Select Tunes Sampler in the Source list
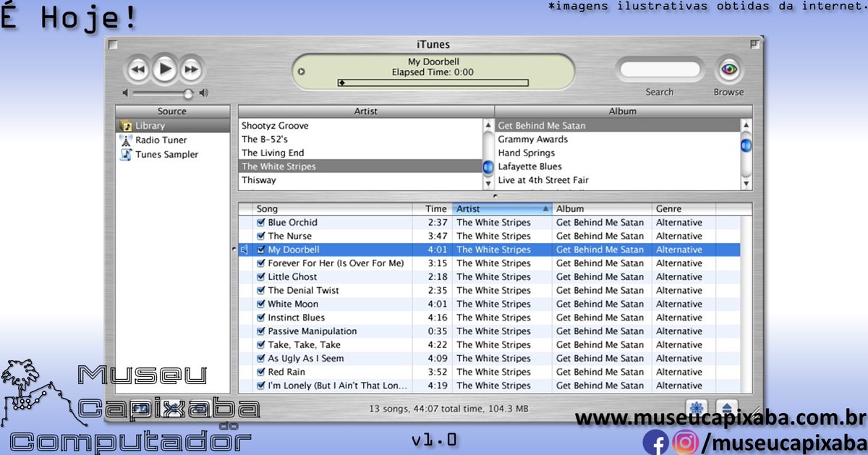 coord(172,154)
